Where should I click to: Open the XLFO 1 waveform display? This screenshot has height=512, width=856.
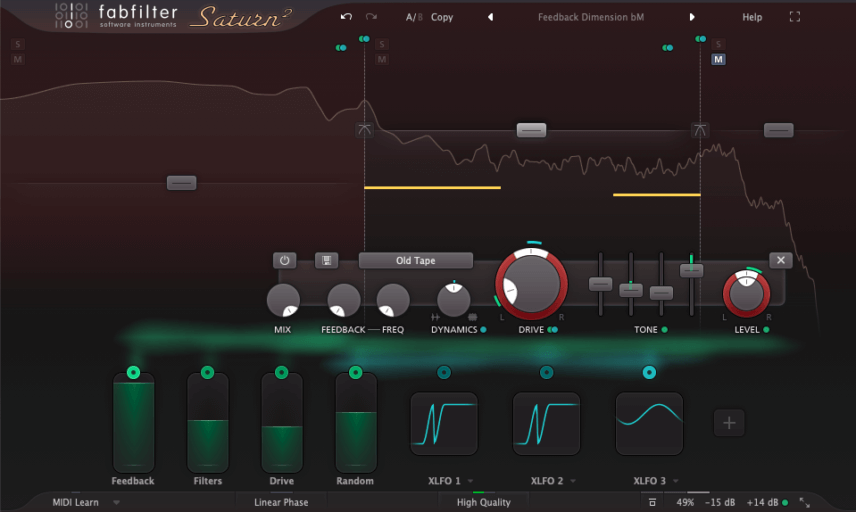(444, 424)
